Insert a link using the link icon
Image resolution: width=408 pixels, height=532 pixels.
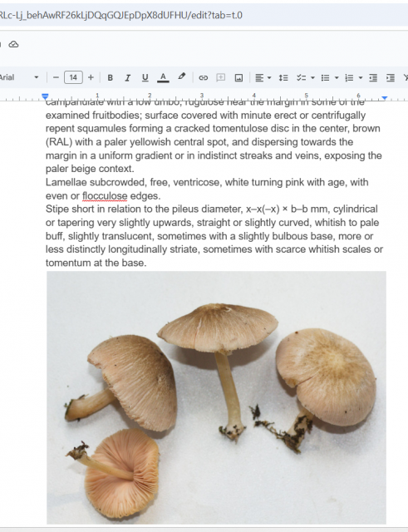[x=203, y=78]
